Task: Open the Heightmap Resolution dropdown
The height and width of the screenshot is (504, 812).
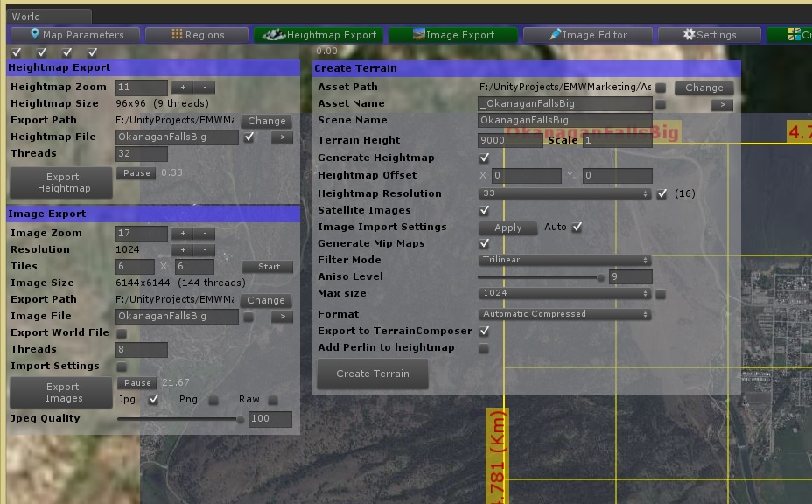Action: click(564, 192)
